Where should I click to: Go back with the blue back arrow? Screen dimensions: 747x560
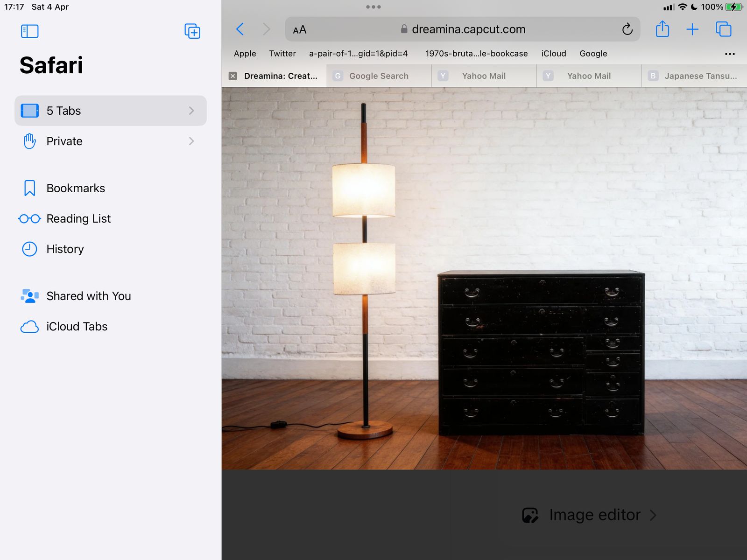[240, 29]
